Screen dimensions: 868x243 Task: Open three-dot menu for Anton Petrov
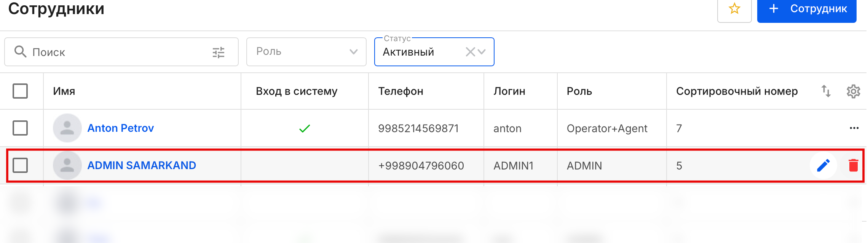pos(854,128)
